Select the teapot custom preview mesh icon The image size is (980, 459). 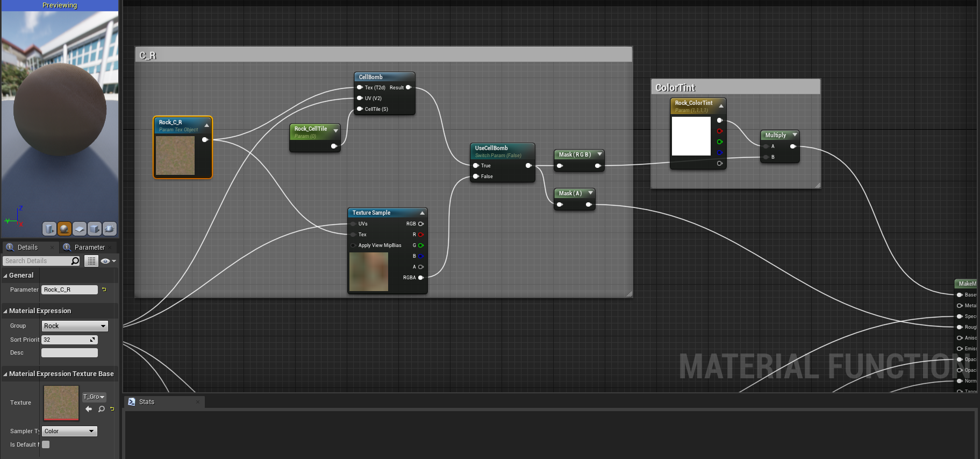110,229
